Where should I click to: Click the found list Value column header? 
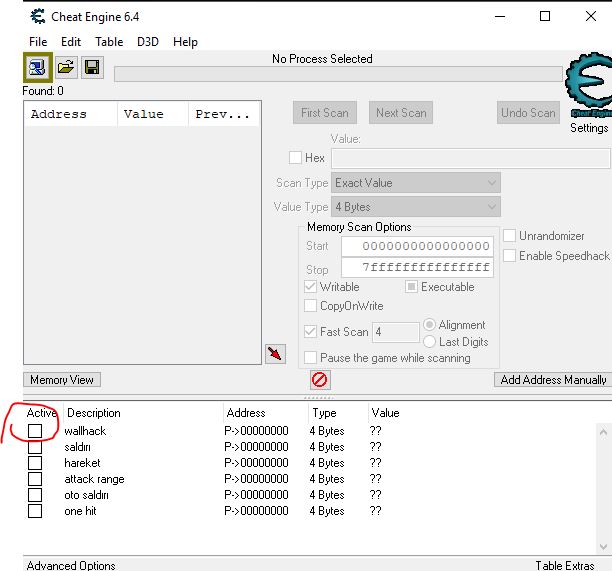(153, 114)
